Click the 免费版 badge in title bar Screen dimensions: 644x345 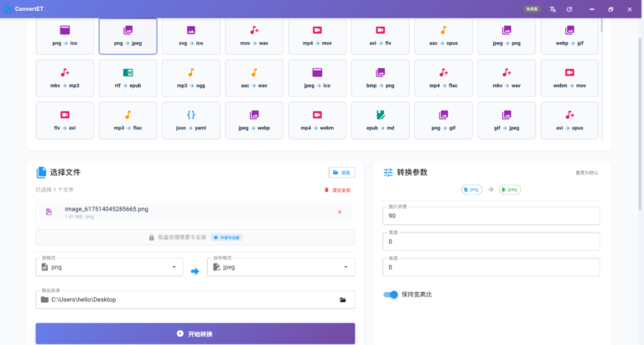tap(532, 9)
